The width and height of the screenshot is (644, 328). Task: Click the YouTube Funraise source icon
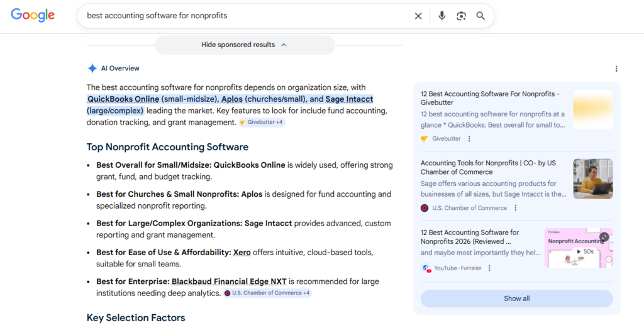(426, 268)
